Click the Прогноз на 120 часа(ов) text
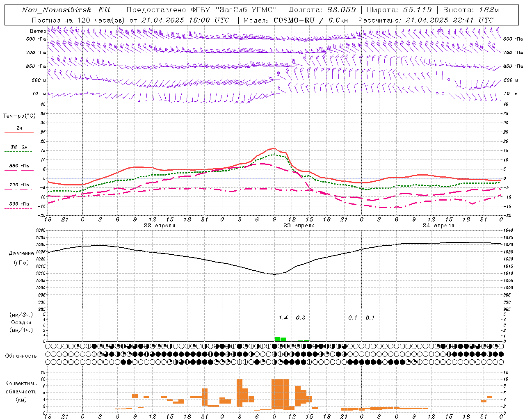 tap(78, 20)
